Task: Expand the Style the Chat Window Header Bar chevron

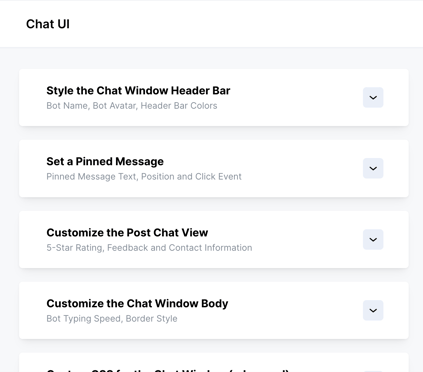Action: [373, 97]
